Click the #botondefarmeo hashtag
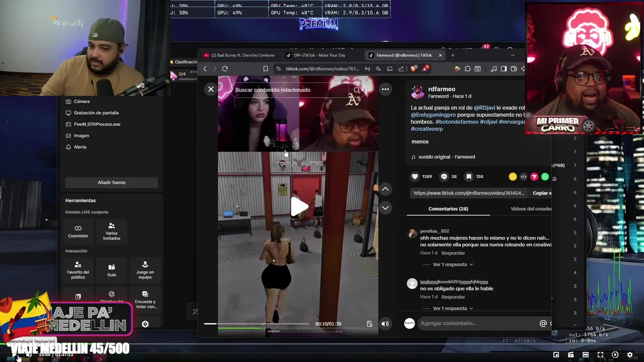 [x=456, y=122]
